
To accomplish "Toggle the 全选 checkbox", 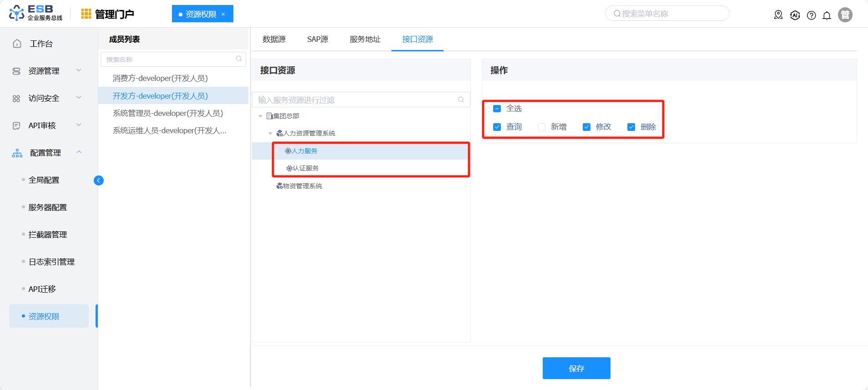I will tap(497, 109).
